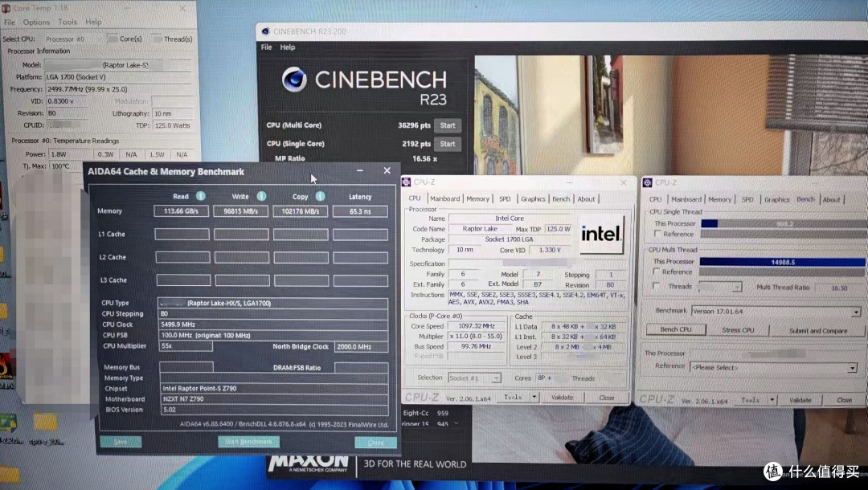Click the Cinebench title bar app icon

tap(266, 31)
